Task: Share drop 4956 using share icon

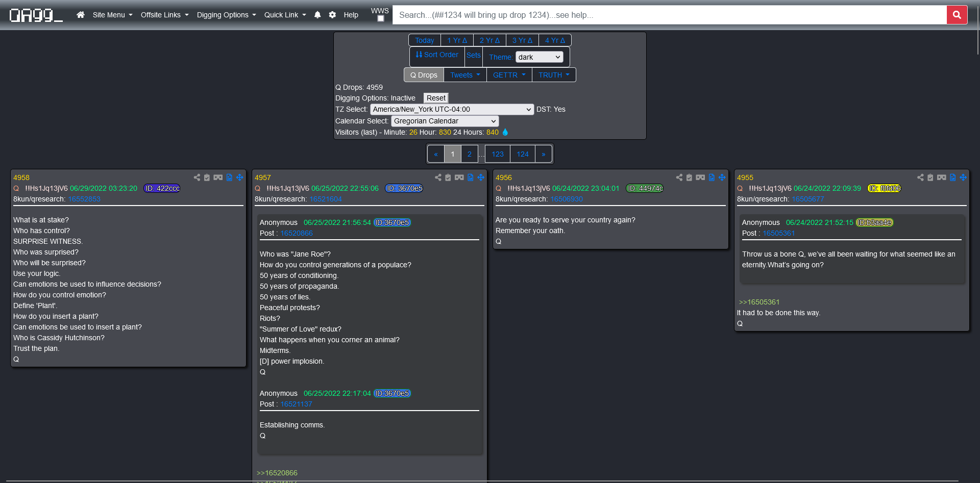Action: click(679, 177)
